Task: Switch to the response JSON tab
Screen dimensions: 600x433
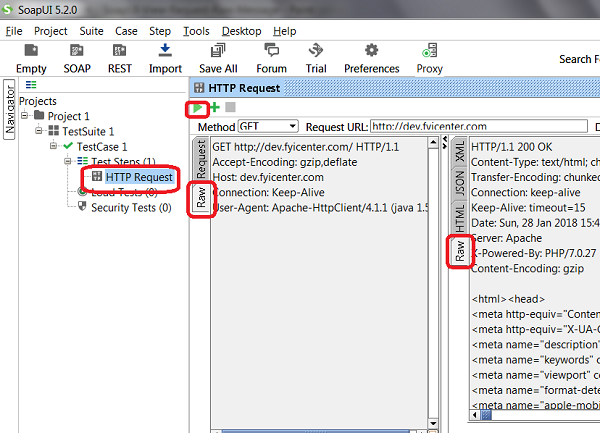Action: point(460,183)
